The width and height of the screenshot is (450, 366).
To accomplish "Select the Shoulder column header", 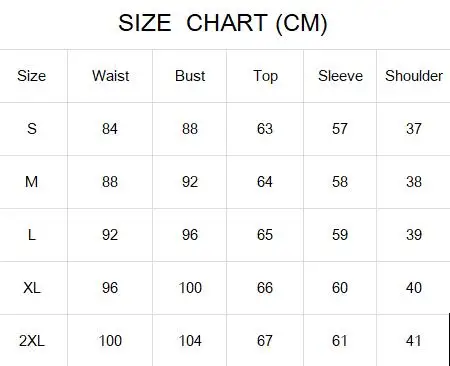I will [x=414, y=76].
